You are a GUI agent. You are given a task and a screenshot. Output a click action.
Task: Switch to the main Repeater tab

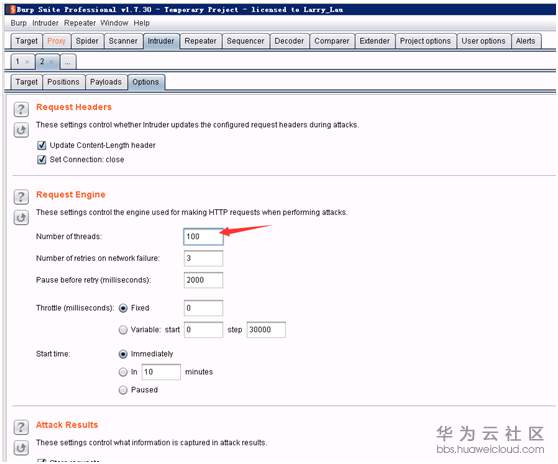point(200,41)
